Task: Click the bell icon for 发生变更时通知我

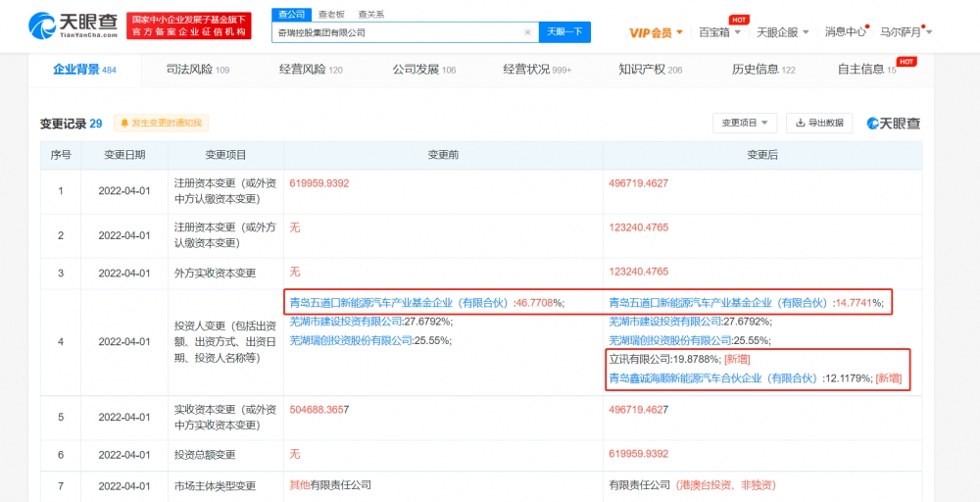Action: tap(124, 124)
